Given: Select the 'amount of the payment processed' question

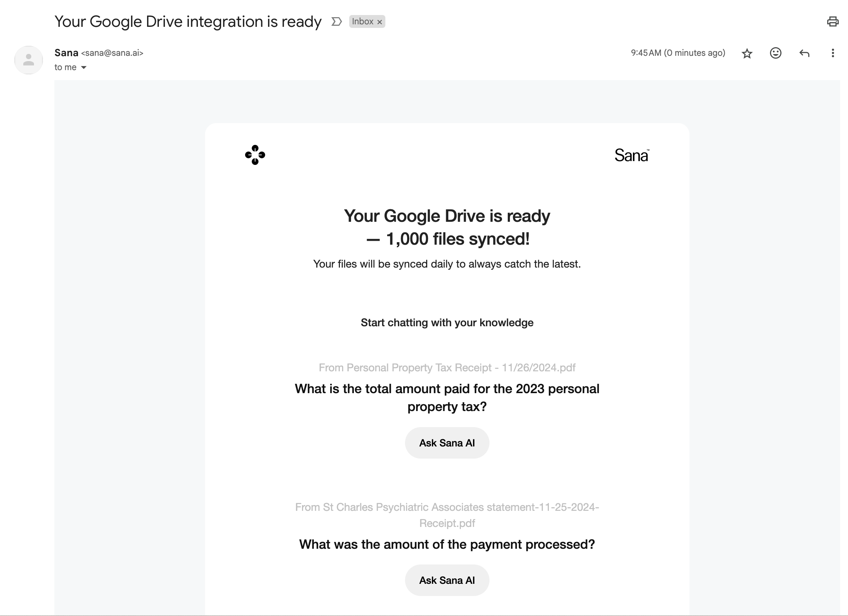Looking at the screenshot, I should tap(447, 544).
